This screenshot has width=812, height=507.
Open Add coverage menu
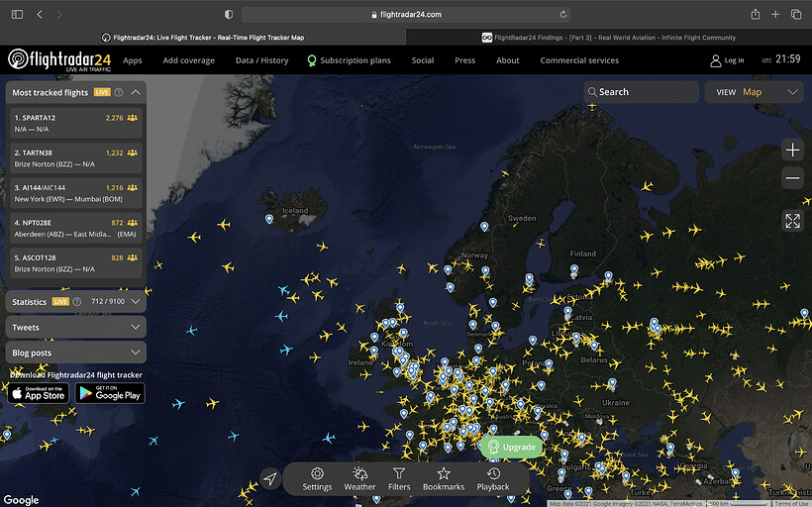click(x=188, y=60)
